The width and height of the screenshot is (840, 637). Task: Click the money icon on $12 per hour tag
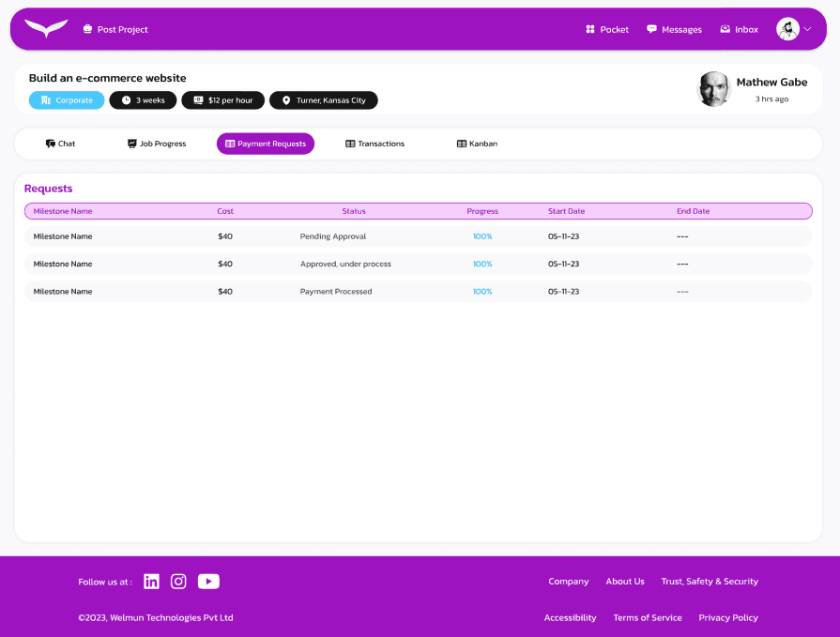(198, 100)
